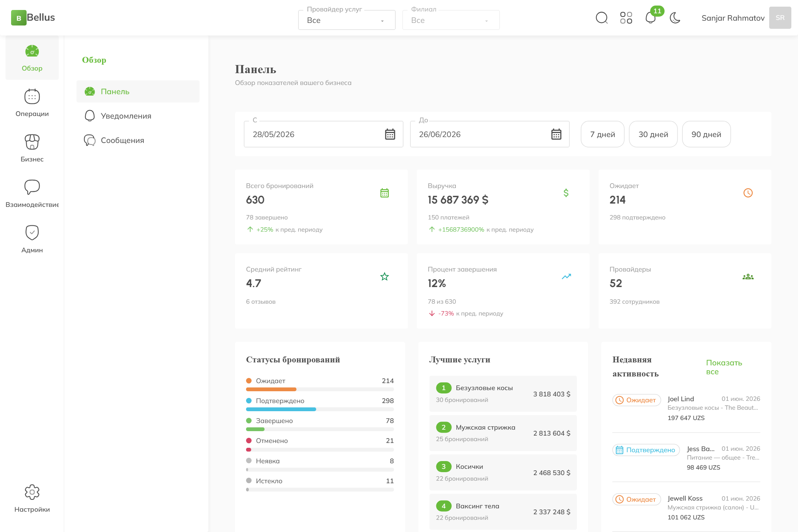Select the 7 дней range button
The width and height of the screenshot is (798, 532).
pyautogui.click(x=603, y=134)
